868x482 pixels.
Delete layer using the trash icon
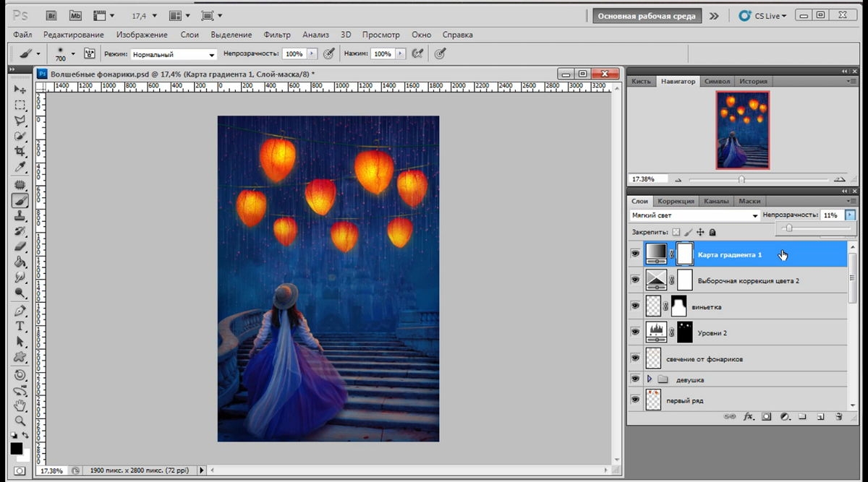pyautogui.click(x=839, y=417)
